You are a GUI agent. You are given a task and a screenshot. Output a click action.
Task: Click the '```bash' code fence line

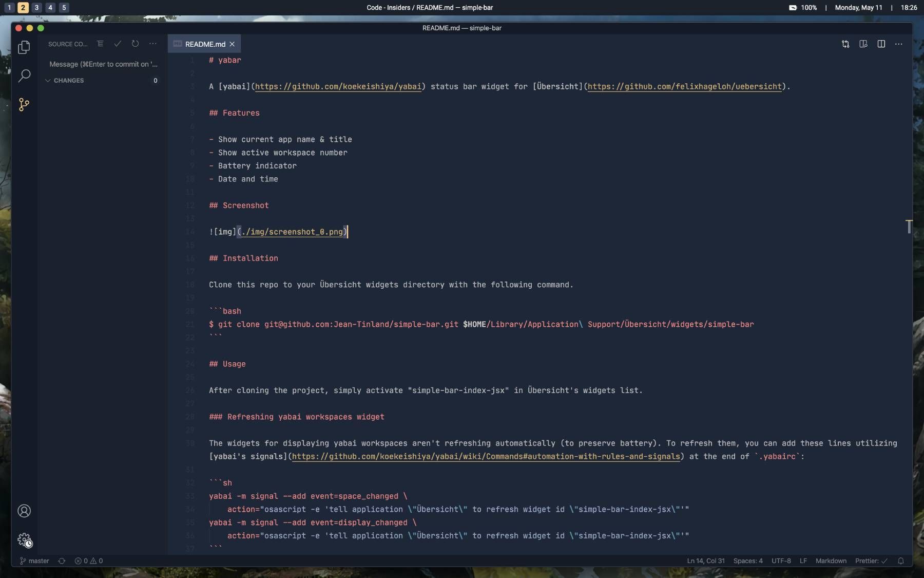tap(225, 312)
